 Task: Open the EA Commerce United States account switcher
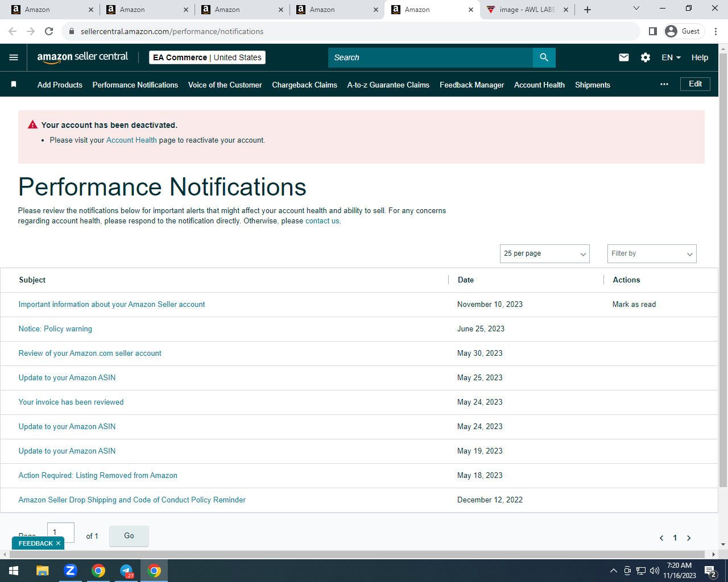tap(208, 57)
